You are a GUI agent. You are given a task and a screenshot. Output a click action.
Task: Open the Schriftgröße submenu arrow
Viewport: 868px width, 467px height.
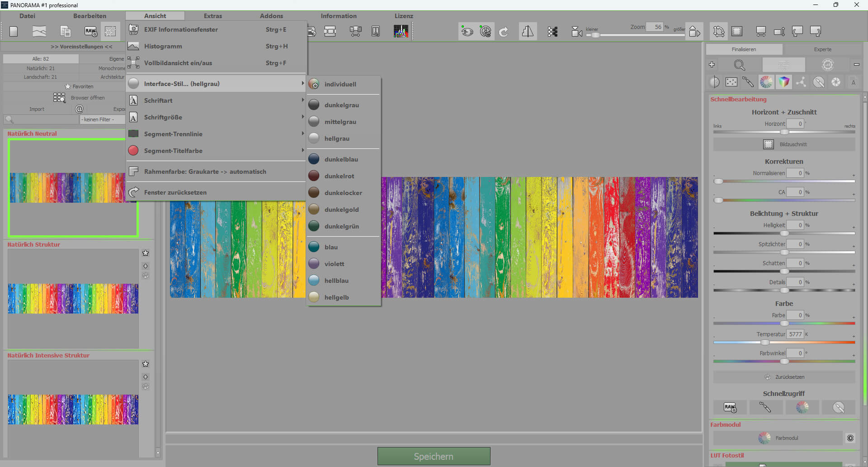[x=302, y=117]
